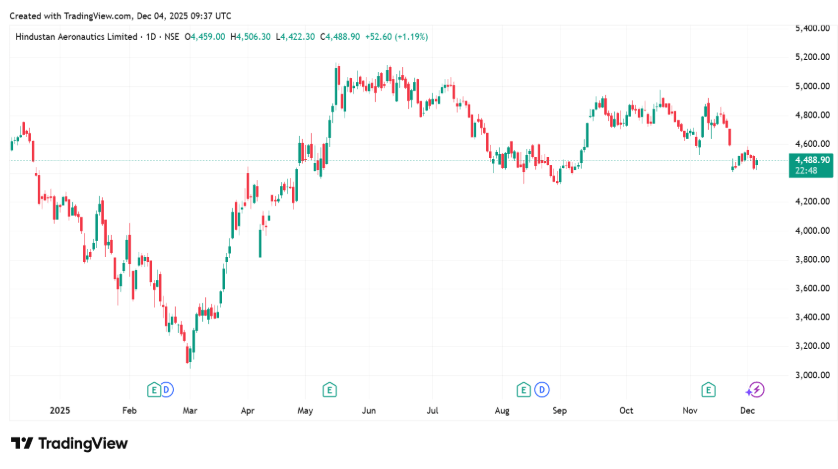Select the August earnings E marker
The width and height of the screenshot is (838, 469).
point(523,389)
